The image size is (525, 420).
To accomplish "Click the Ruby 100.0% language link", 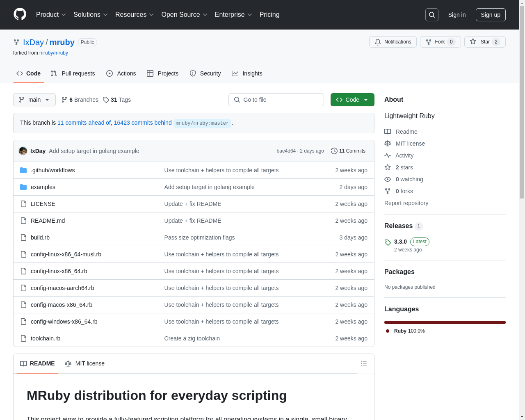I will click(405, 331).
